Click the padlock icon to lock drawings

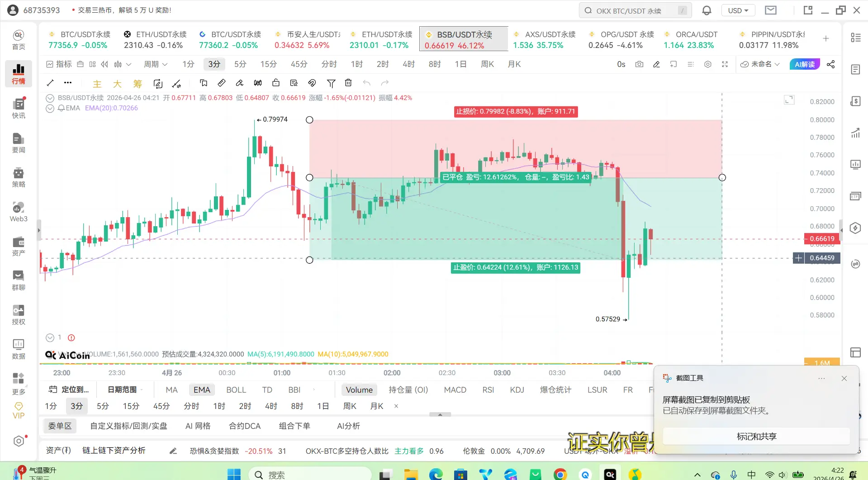pos(276,83)
